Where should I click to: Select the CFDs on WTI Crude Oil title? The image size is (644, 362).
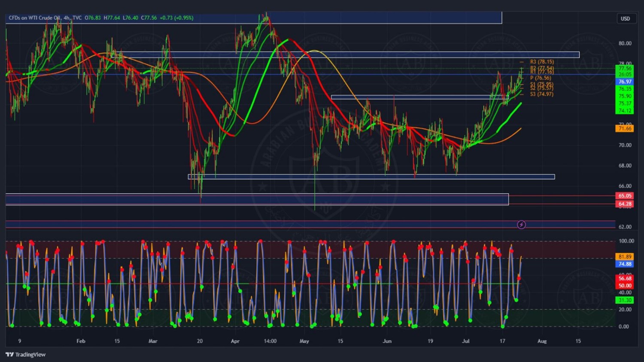pyautogui.click(x=34, y=18)
